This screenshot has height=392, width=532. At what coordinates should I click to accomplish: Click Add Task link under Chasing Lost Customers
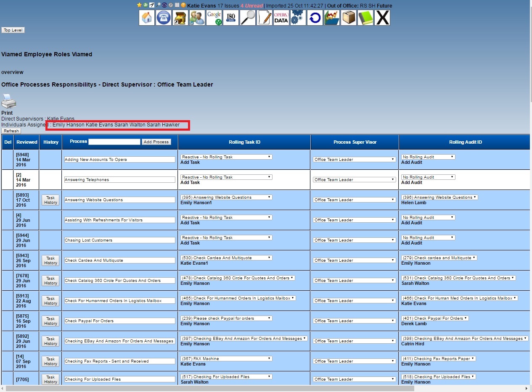pyautogui.click(x=190, y=243)
